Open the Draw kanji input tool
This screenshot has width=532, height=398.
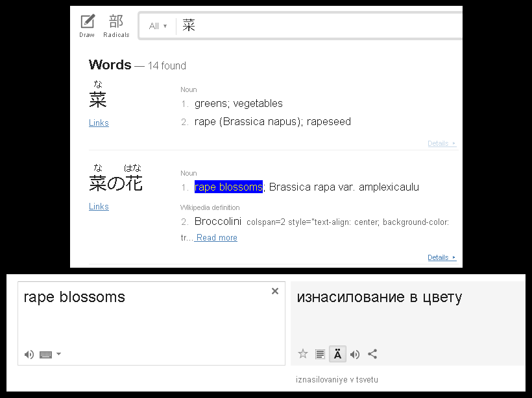[87, 26]
